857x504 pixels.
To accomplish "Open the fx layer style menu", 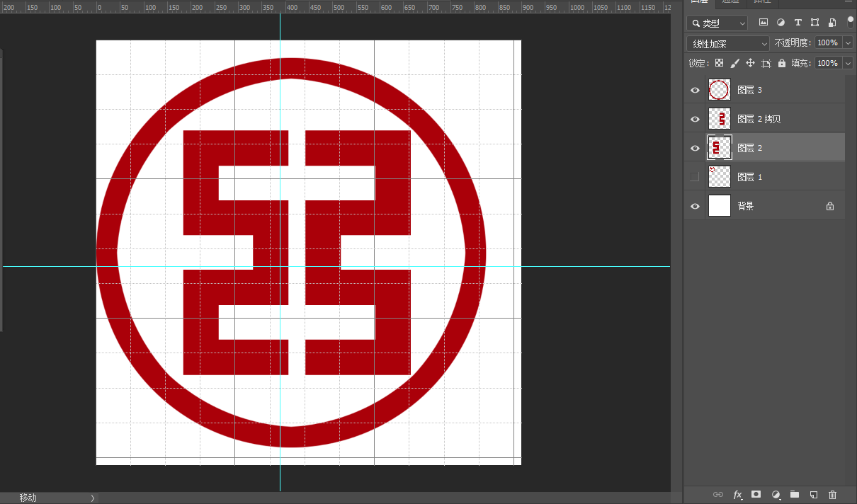I will (x=737, y=494).
